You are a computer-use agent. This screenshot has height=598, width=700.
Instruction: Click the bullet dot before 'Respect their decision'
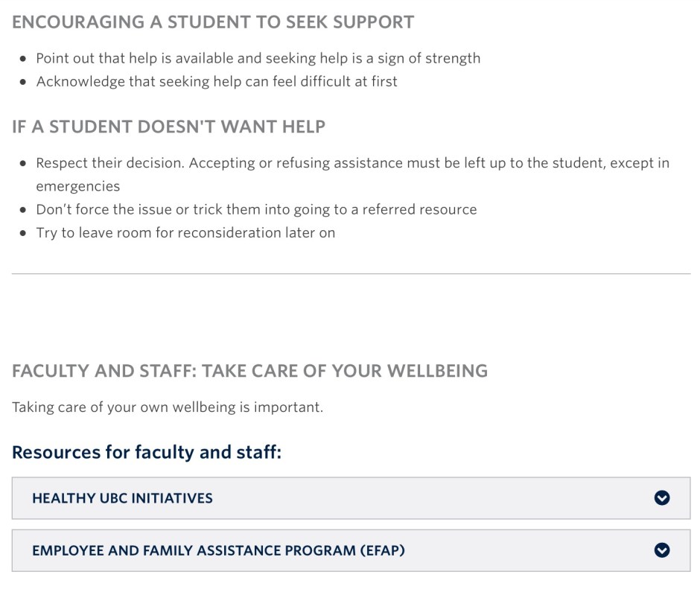pos(22,163)
